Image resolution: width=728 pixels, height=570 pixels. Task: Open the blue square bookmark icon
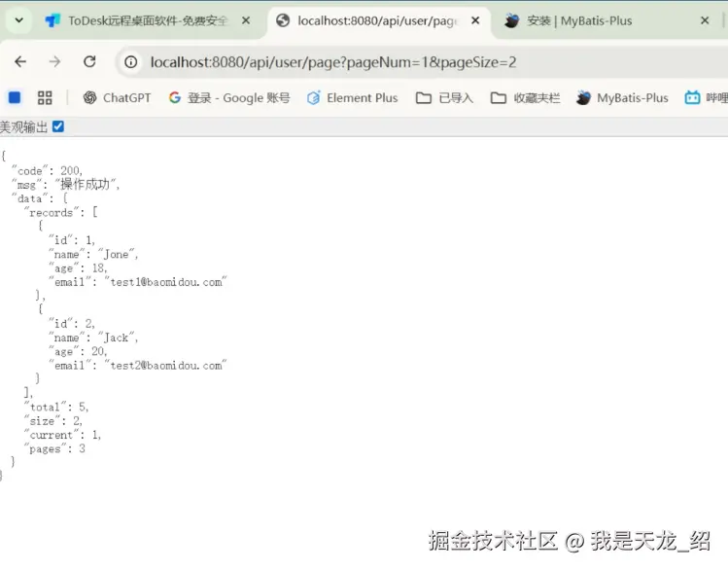tap(15, 97)
